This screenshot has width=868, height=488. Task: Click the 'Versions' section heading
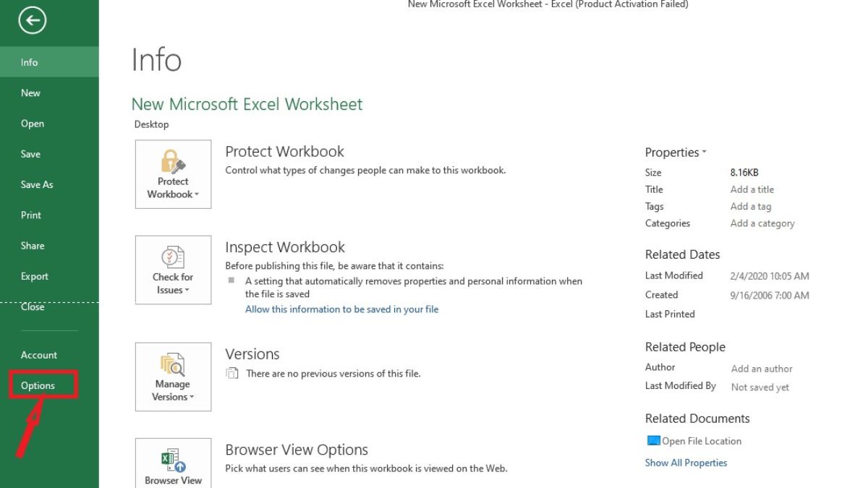(x=252, y=354)
